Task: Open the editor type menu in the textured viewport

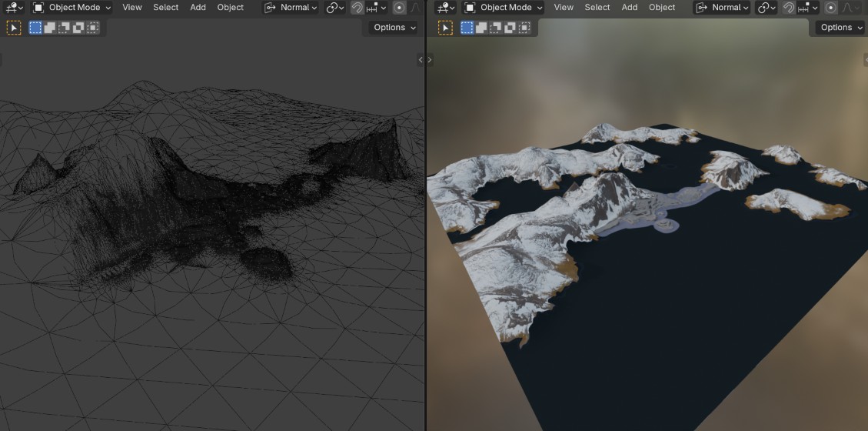Action: [446, 8]
